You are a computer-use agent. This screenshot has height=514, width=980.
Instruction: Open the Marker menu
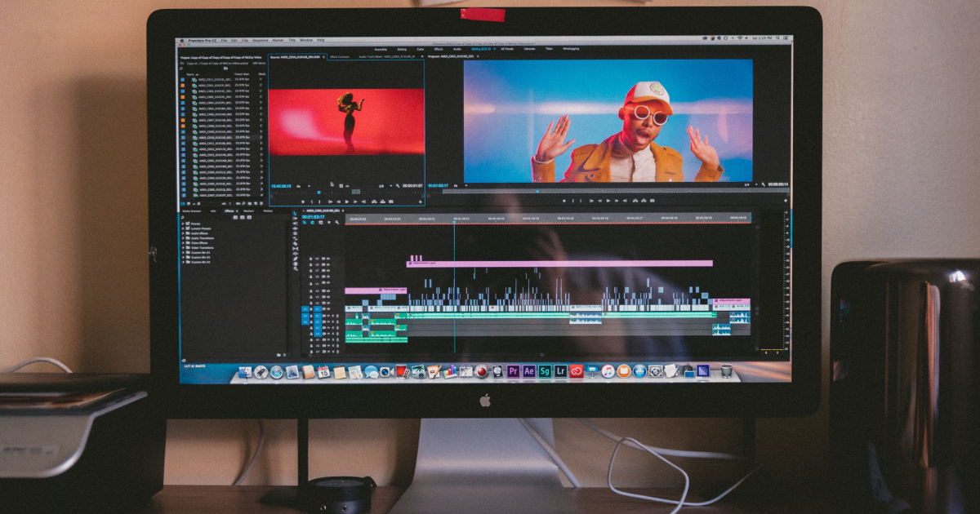[278, 40]
